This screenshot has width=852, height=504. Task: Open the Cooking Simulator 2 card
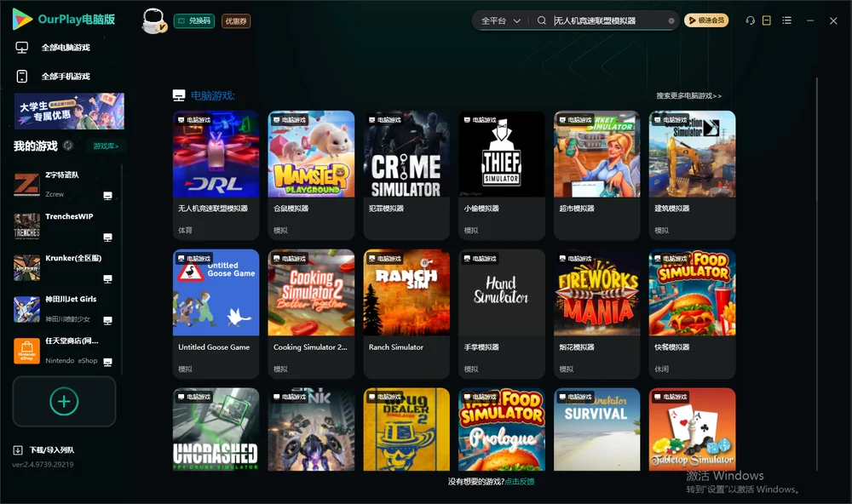click(311, 313)
